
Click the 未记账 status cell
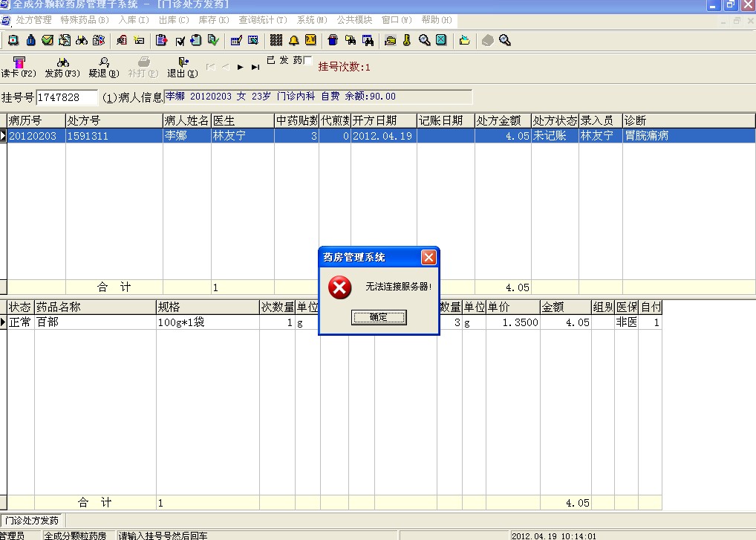point(555,136)
